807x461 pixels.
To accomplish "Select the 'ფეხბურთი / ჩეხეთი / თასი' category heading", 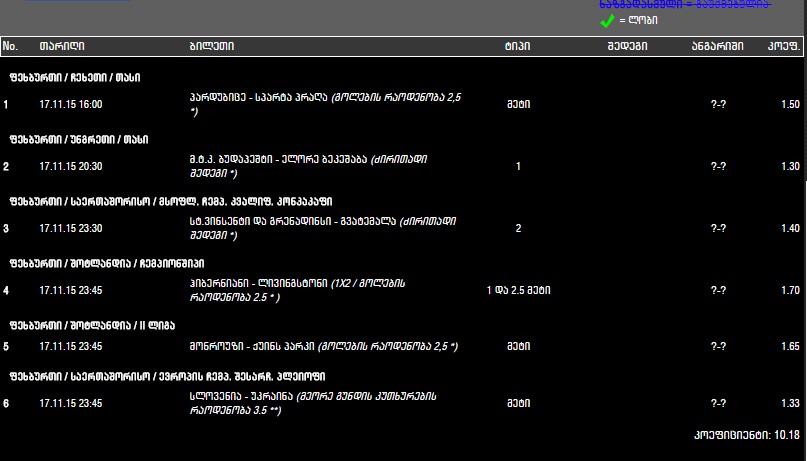I will click(x=75, y=78).
